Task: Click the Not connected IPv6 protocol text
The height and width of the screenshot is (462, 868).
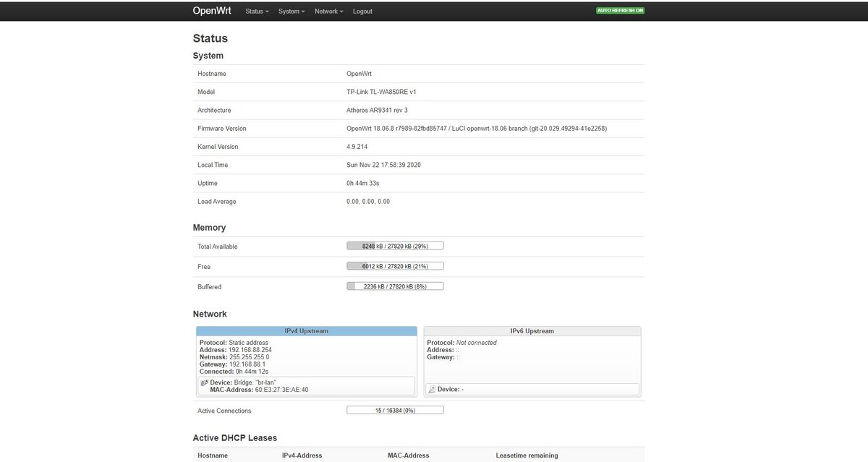Action: 476,343
